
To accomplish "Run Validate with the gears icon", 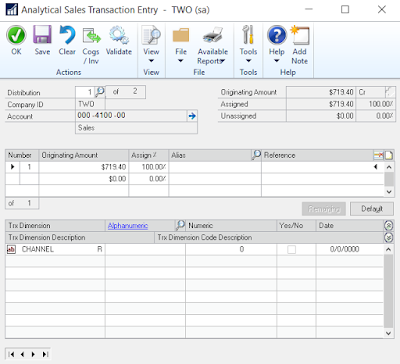I will coord(119,35).
